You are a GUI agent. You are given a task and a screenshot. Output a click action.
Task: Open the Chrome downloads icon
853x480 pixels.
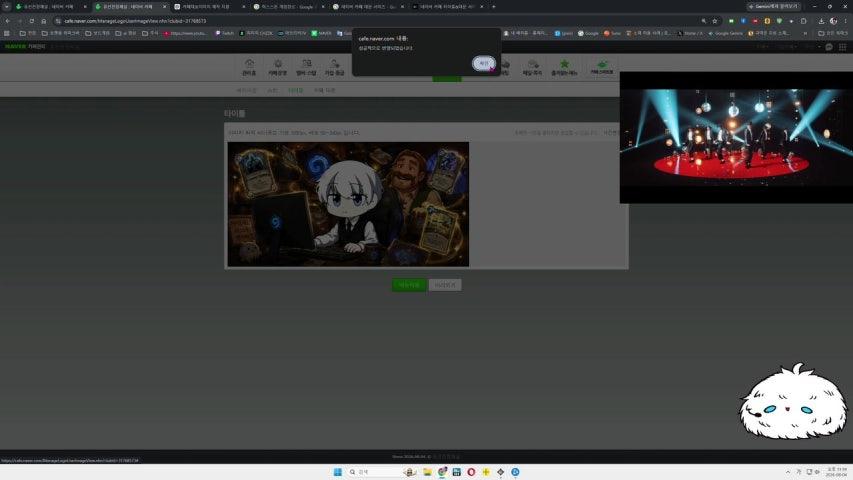(x=821, y=21)
